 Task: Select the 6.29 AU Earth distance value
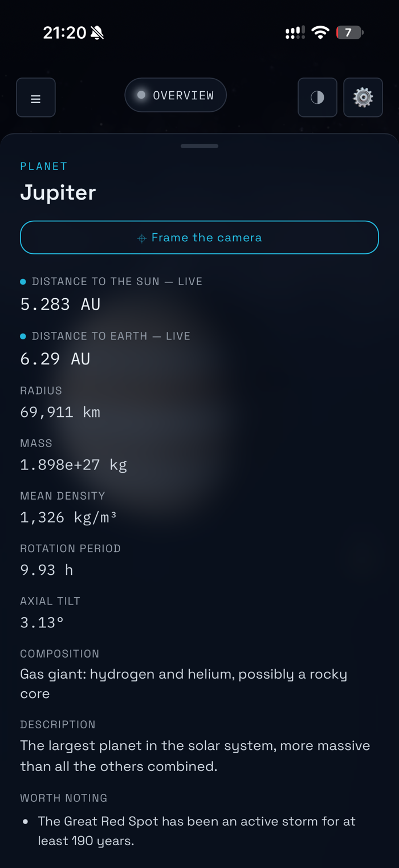click(x=55, y=359)
